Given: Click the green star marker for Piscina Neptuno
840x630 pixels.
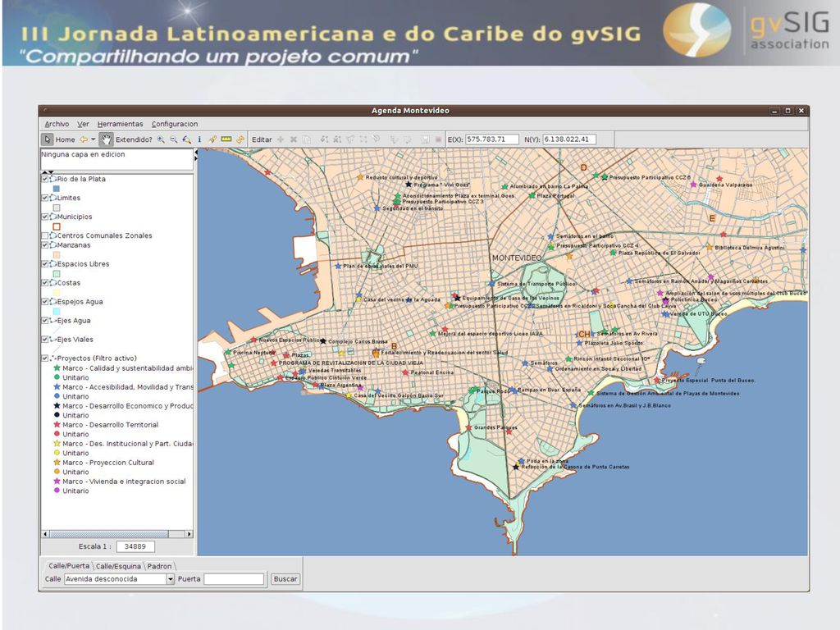Looking at the screenshot, I should (228, 353).
